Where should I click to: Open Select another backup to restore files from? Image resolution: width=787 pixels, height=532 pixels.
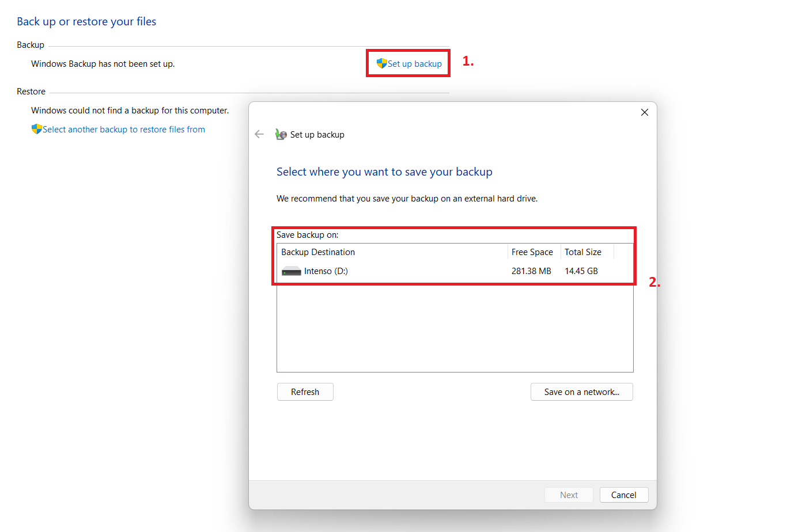[123, 130]
